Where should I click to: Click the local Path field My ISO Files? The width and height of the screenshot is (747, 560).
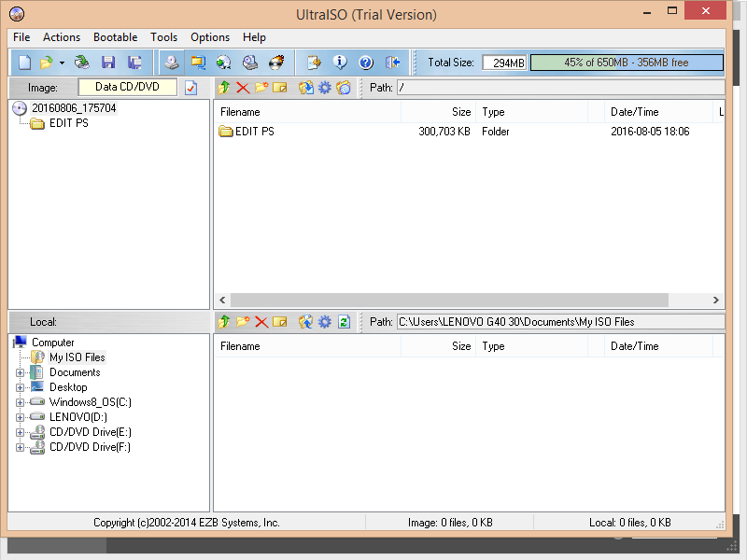click(561, 322)
